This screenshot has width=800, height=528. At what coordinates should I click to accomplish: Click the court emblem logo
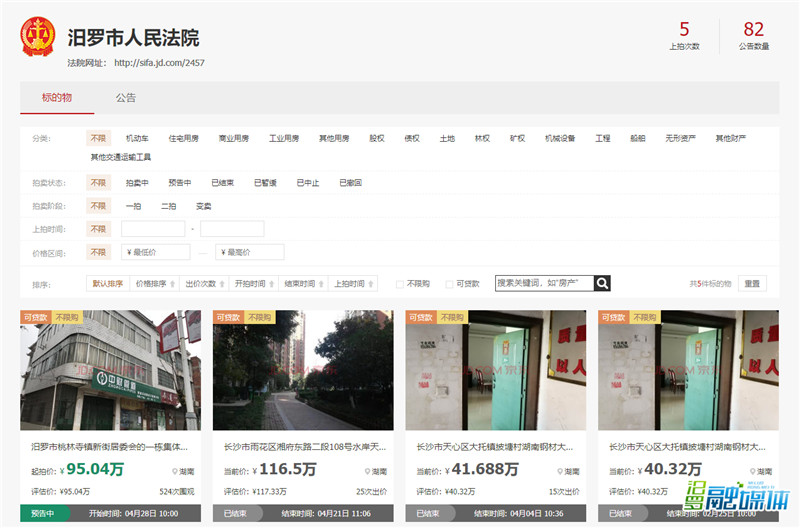point(38,37)
